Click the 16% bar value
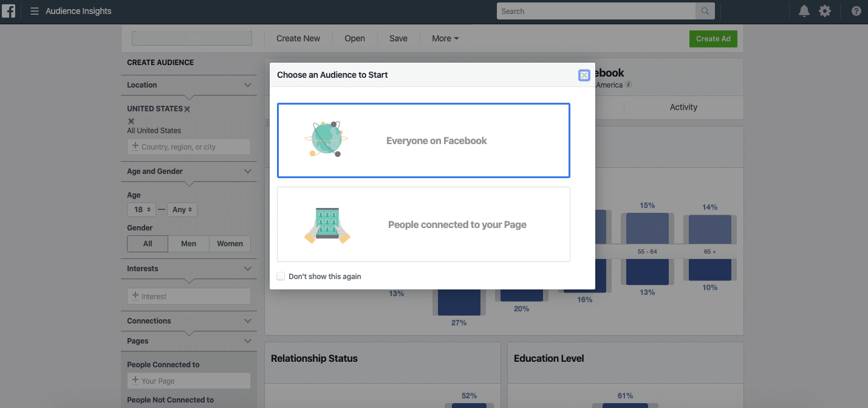Screen dimensions: 868x408 click(585, 300)
